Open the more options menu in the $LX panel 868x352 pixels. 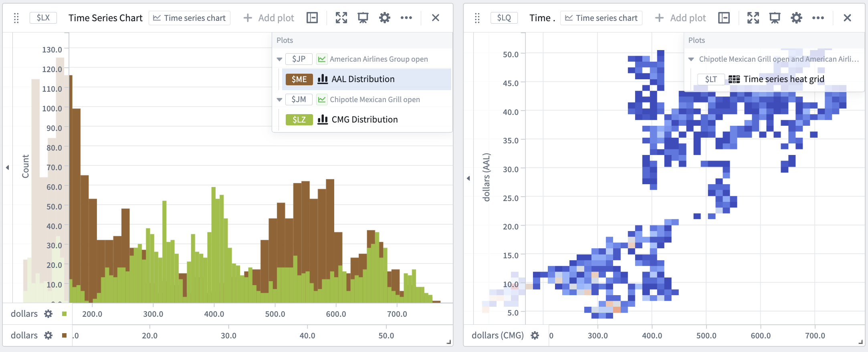(406, 18)
